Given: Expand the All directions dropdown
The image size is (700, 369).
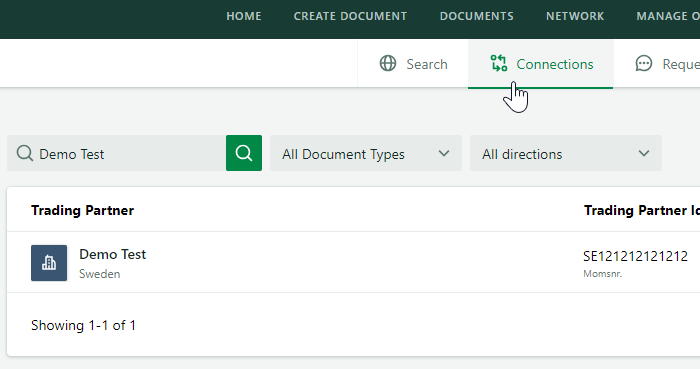Looking at the screenshot, I should tap(566, 153).
